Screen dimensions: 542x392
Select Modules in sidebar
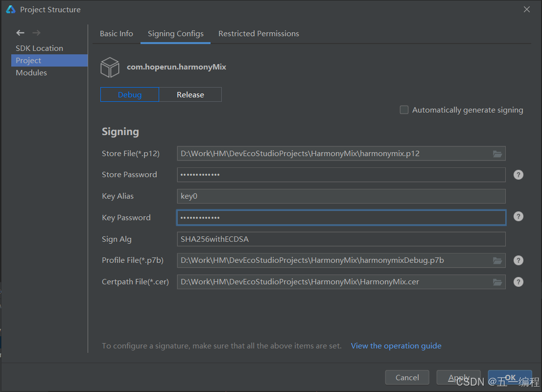[31, 73]
